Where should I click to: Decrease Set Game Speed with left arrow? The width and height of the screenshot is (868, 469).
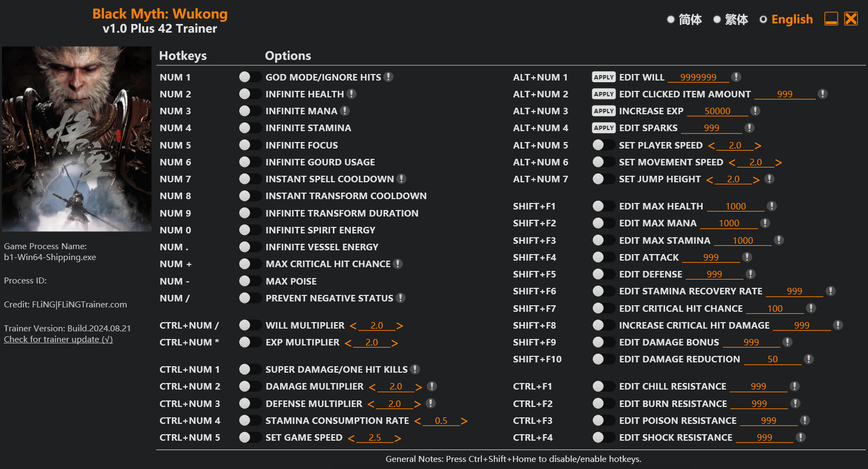click(351, 439)
